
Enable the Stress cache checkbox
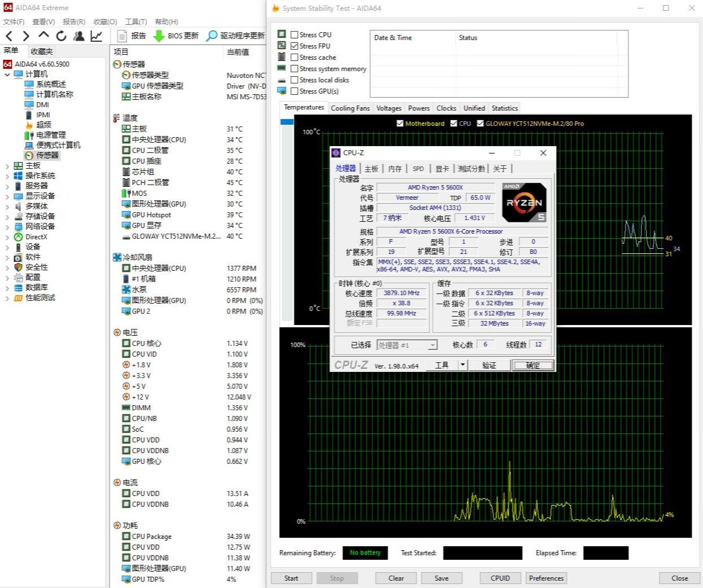point(294,57)
